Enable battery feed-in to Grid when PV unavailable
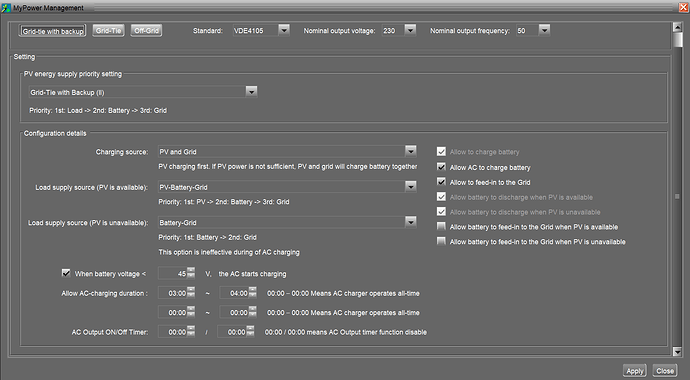Image resolution: width=690 pixels, height=380 pixels. pos(441,241)
